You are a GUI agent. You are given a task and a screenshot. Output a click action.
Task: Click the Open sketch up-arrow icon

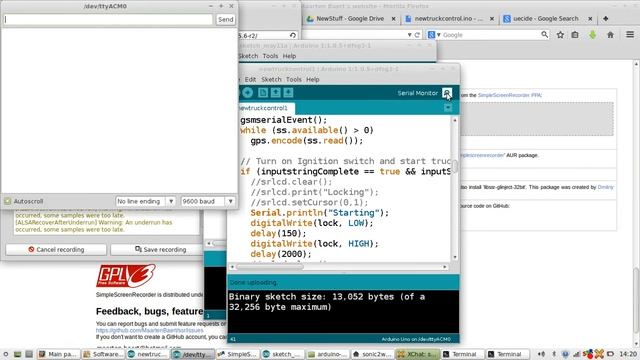coord(276,93)
